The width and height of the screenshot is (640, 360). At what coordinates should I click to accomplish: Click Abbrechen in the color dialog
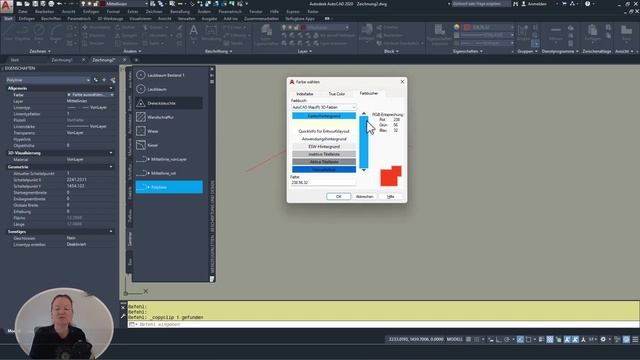364,197
